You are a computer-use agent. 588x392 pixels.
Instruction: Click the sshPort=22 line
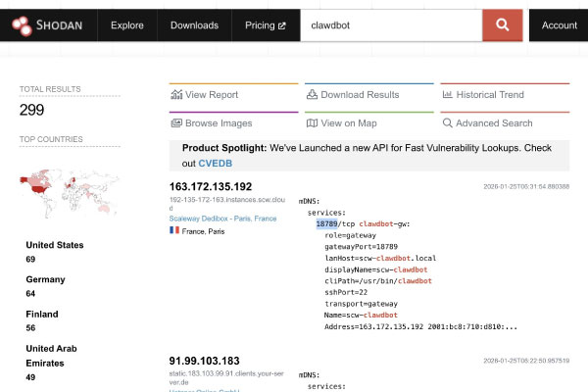pyautogui.click(x=346, y=292)
